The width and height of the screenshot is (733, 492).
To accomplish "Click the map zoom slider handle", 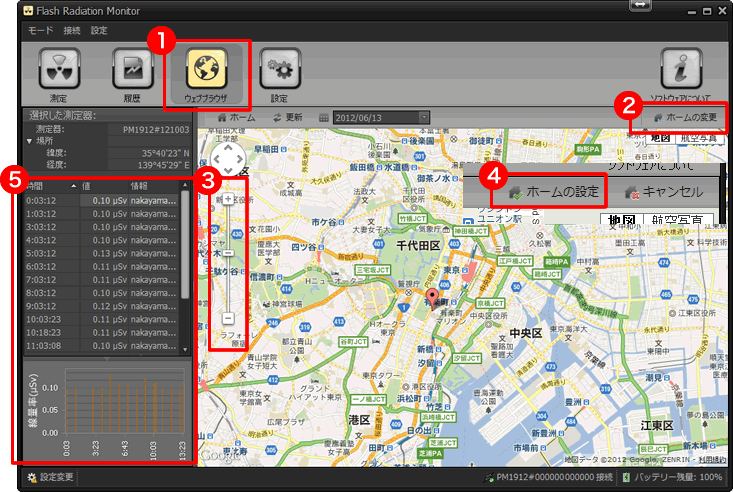I will pos(228,253).
